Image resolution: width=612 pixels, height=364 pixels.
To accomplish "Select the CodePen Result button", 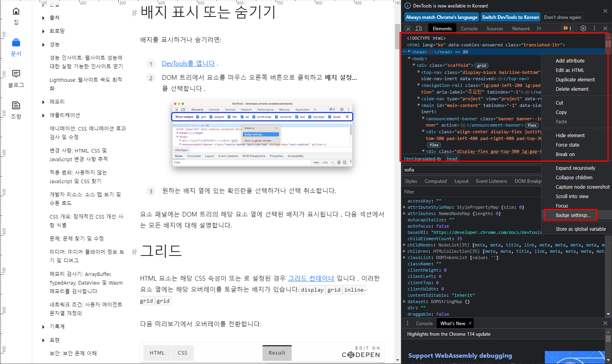I will pos(277,353).
